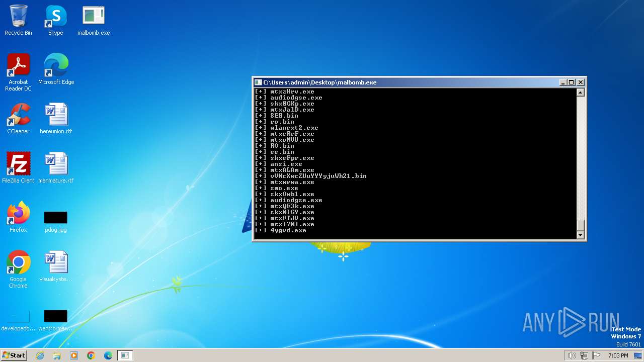
Task: Select the hereunion.rtf document icon
Action: 56,119
